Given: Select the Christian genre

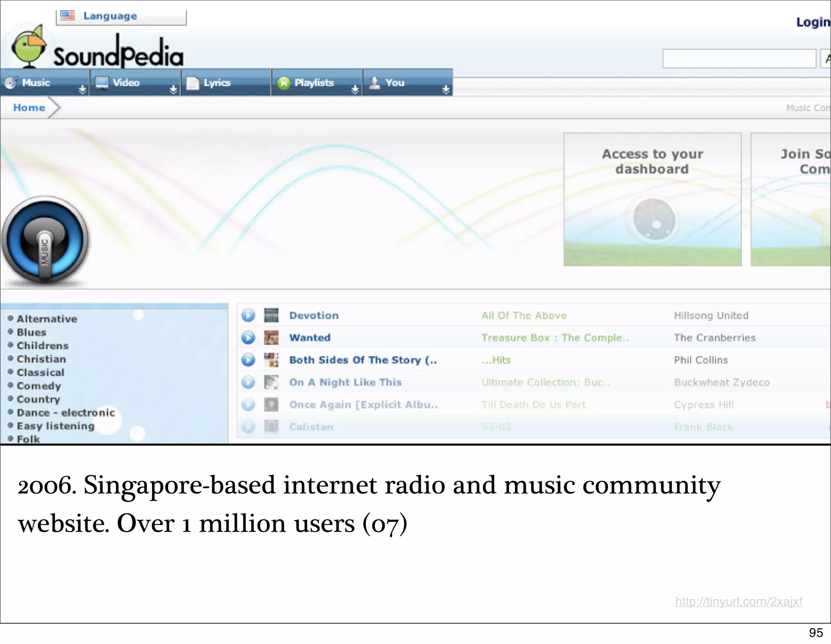Looking at the screenshot, I should coord(41,359).
